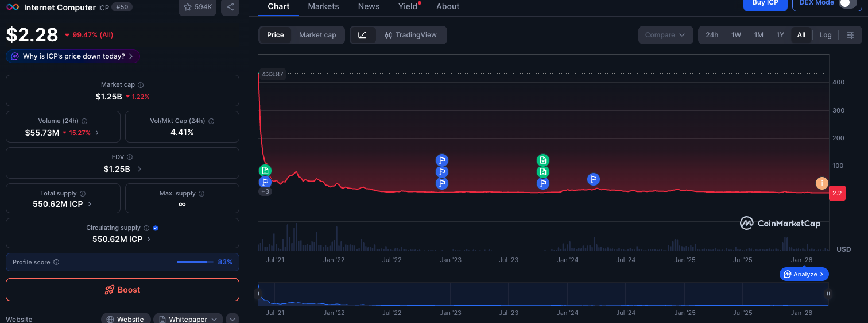Viewport: 868px width, 323px height.
Task: Toggle the DEX Mode switch
Action: point(847,3)
